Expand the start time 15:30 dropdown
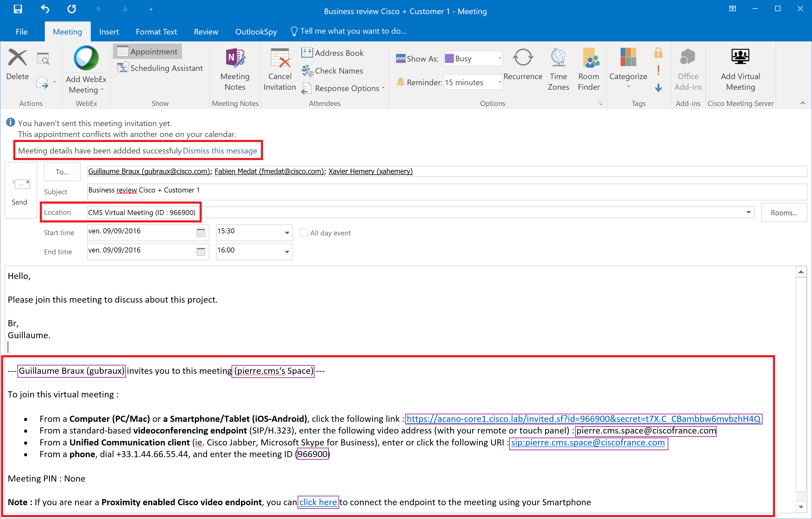 pos(287,233)
